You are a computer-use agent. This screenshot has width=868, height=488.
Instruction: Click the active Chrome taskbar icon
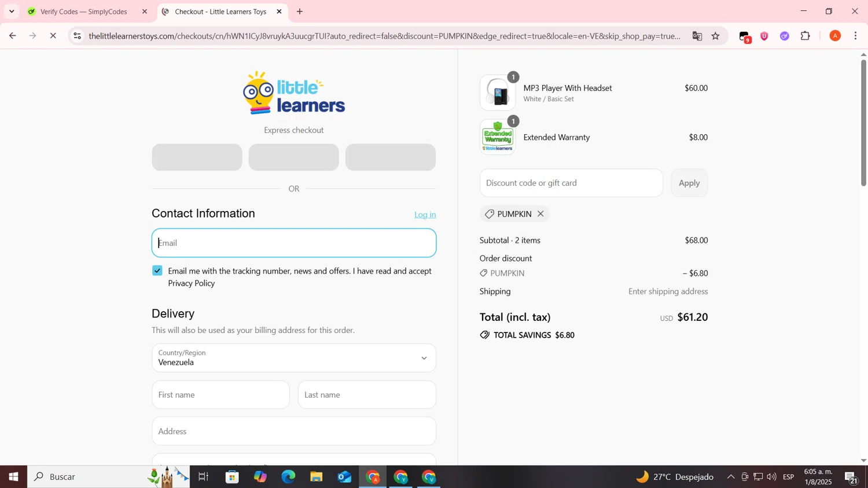pos(373,477)
